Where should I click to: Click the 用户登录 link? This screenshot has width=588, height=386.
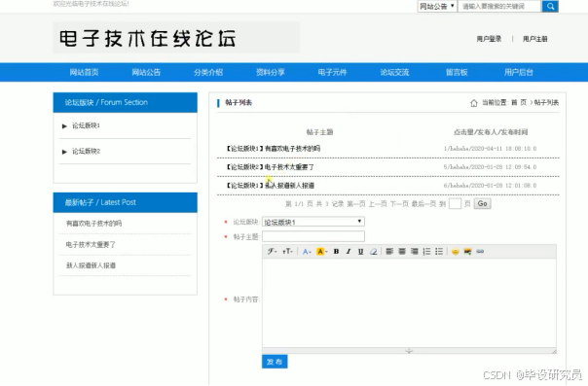[x=489, y=39]
